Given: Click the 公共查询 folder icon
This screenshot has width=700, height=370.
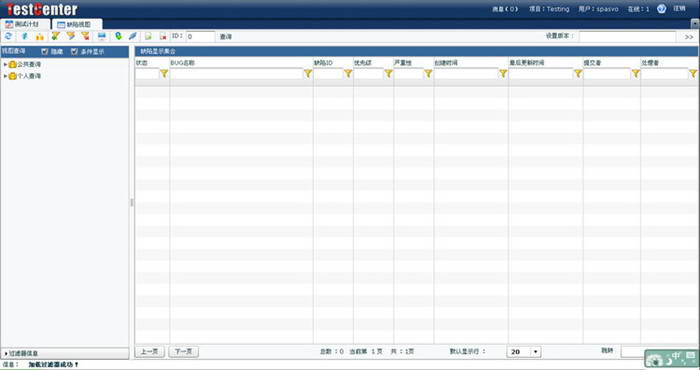Looking at the screenshot, I should (12, 65).
